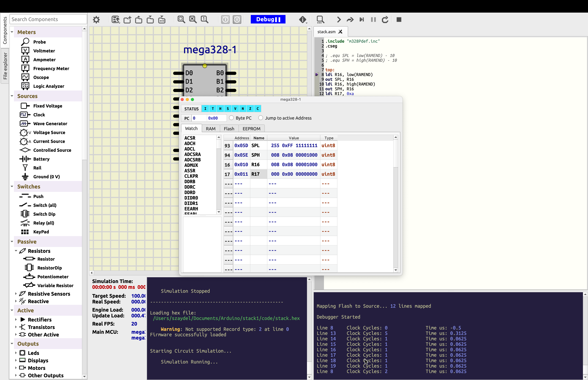Toggle the Z status flag
This screenshot has height=380, width=588.
[250, 109]
